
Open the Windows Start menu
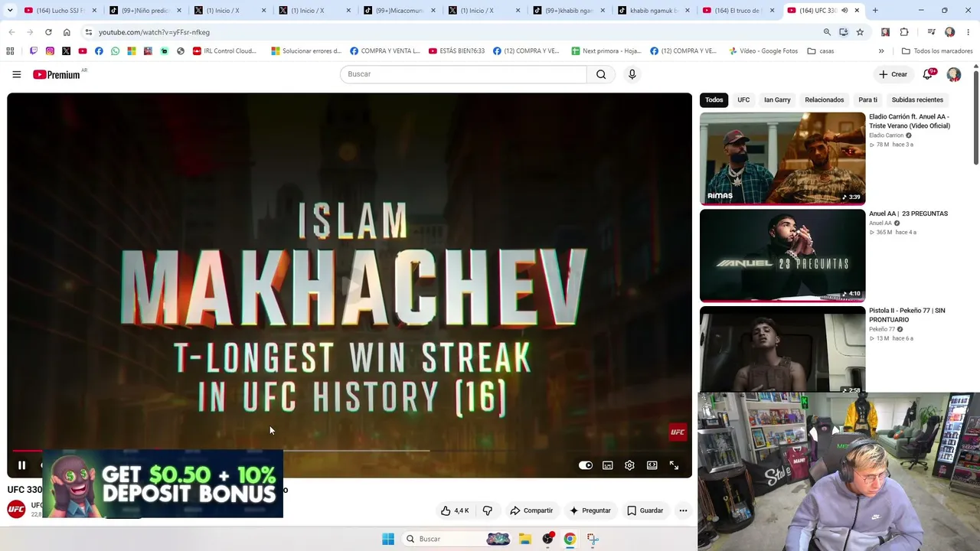coord(388,539)
